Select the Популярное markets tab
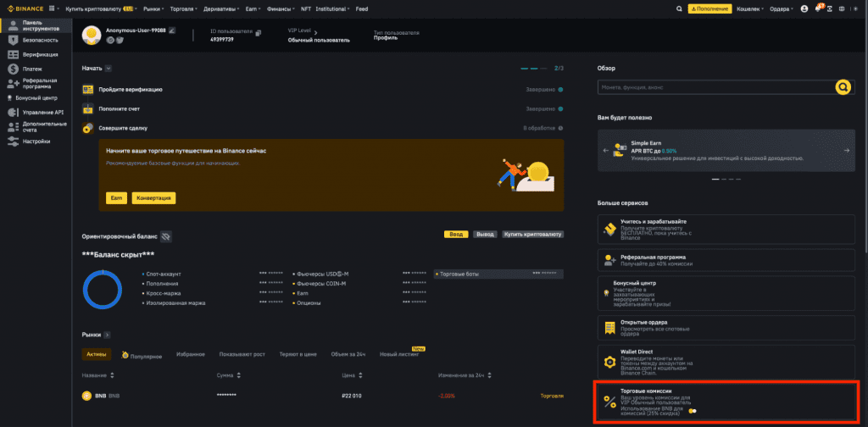 pos(142,356)
